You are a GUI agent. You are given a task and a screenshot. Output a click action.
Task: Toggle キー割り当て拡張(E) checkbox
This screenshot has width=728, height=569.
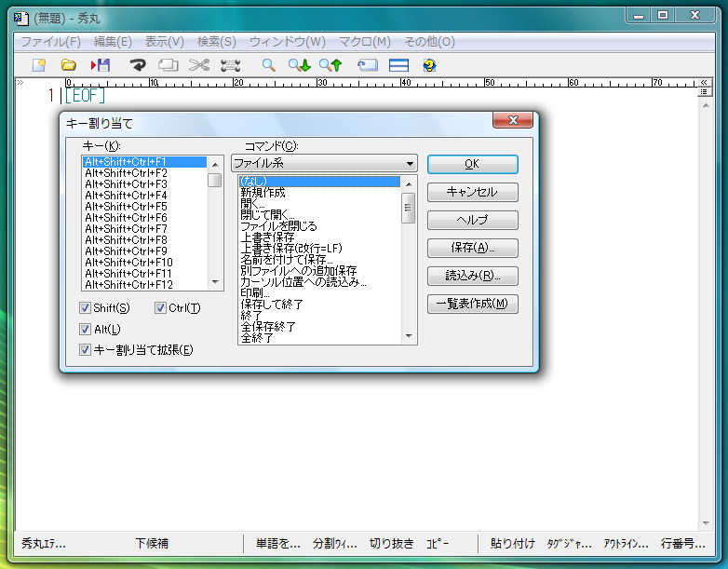coord(85,350)
